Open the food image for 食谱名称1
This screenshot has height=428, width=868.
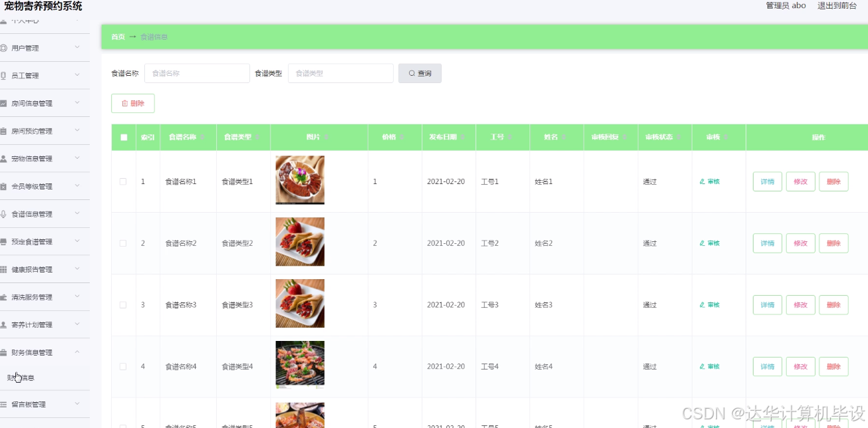[x=300, y=180]
